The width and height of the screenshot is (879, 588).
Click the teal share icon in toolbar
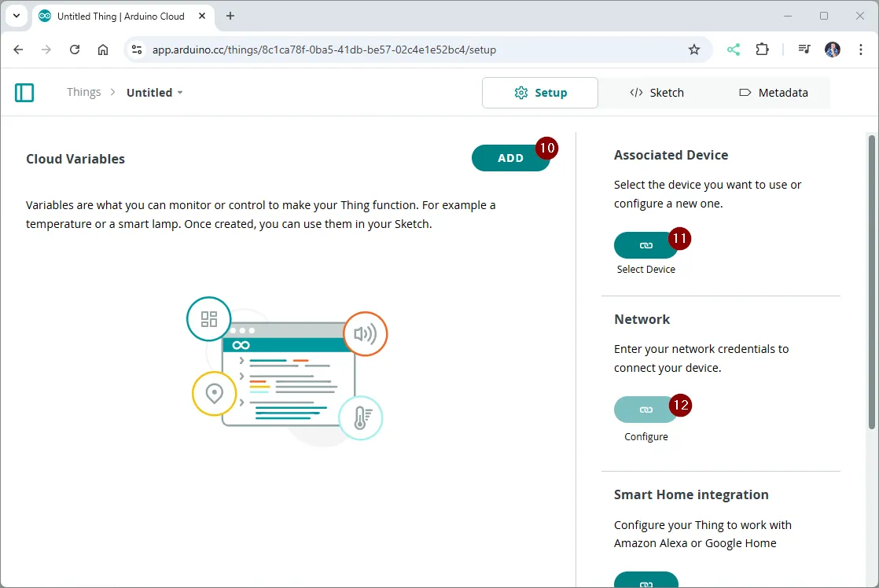(x=733, y=50)
